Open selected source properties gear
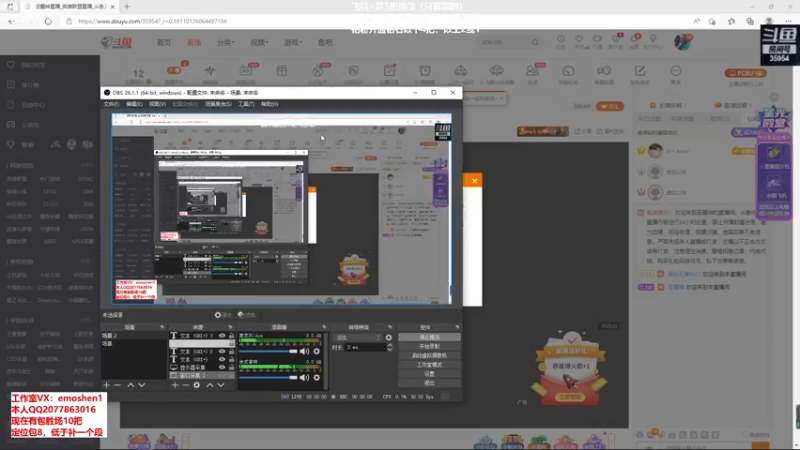 (196, 385)
